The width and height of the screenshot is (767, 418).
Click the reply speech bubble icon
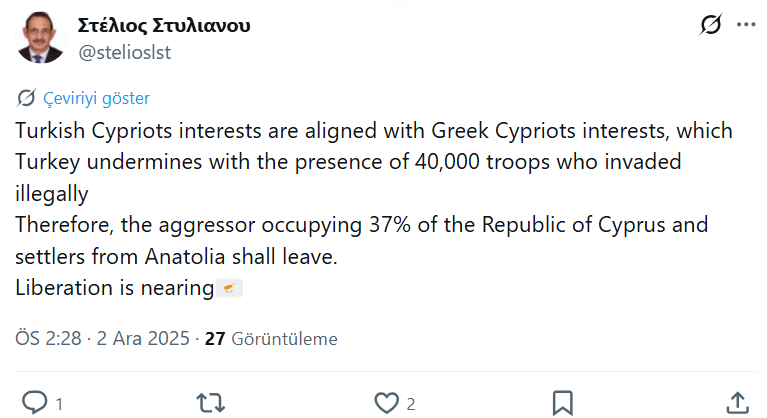pyautogui.click(x=35, y=402)
